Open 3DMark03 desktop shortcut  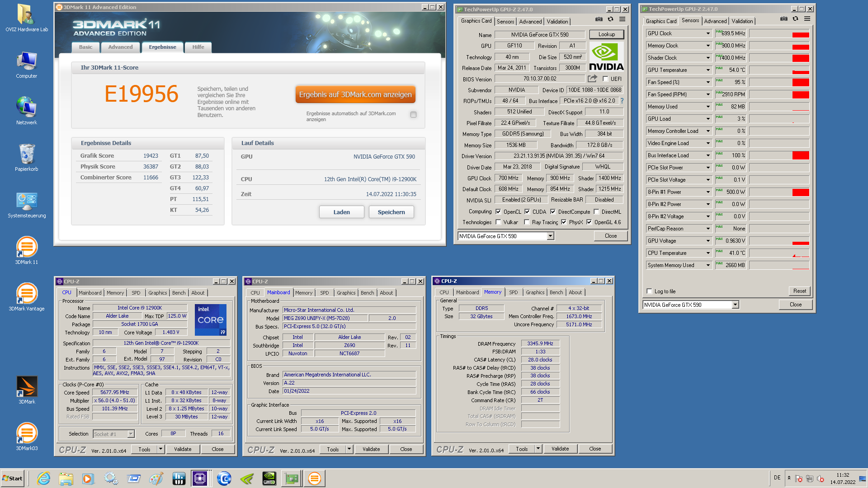click(27, 436)
